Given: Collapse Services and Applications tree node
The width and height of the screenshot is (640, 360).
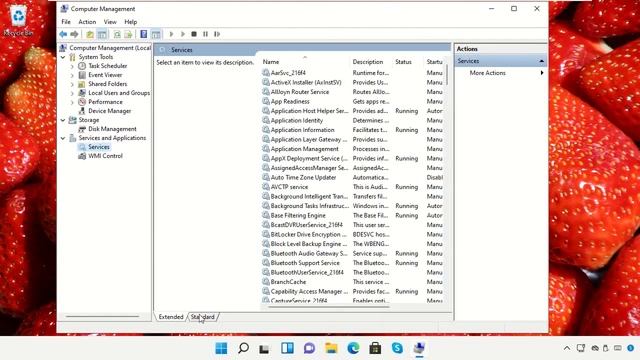Looking at the screenshot, I should point(63,138).
